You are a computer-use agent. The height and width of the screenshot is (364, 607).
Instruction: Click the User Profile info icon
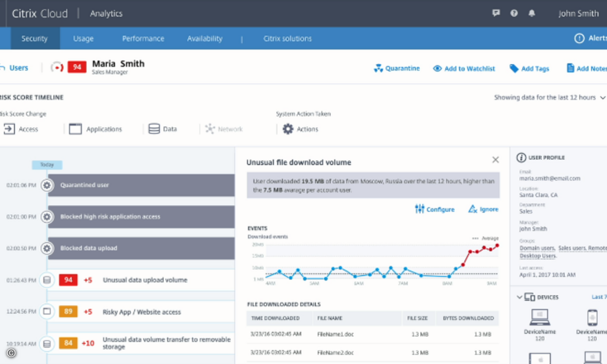point(521,158)
